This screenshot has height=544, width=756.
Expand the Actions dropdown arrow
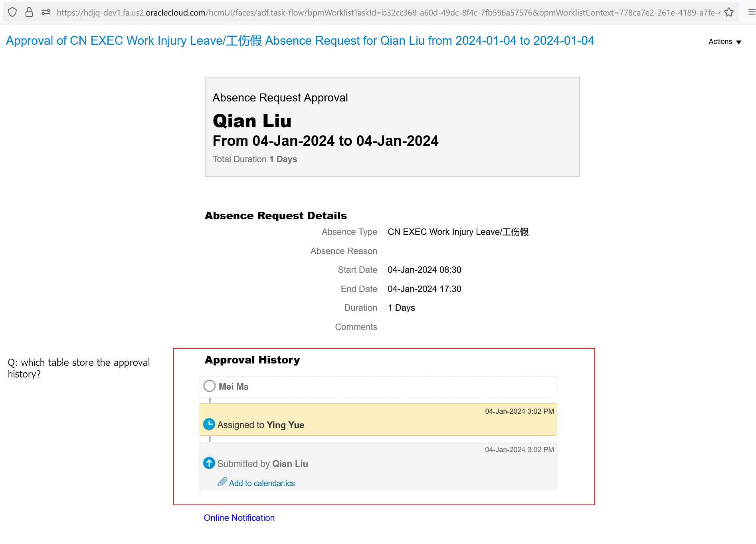pyautogui.click(x=740, y=42)
